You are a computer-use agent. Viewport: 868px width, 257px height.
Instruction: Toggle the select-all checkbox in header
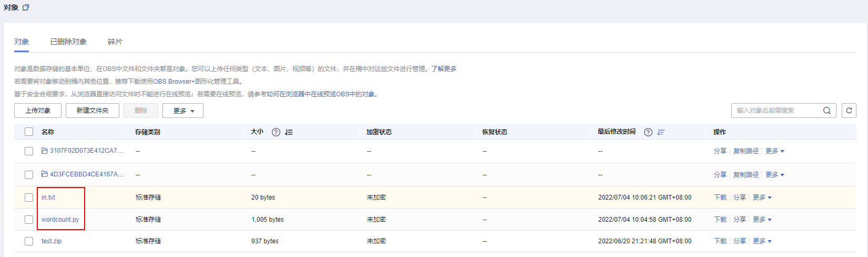pos(29,132)
